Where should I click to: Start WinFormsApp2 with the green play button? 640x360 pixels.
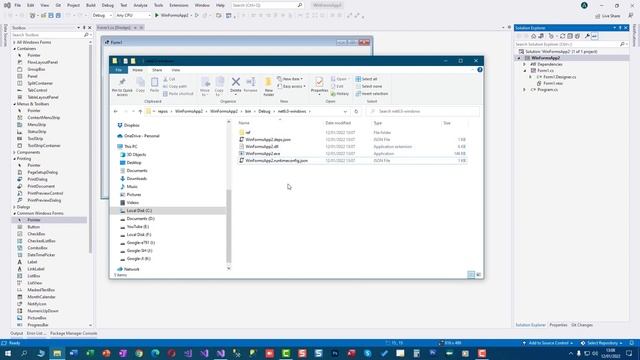156,15
